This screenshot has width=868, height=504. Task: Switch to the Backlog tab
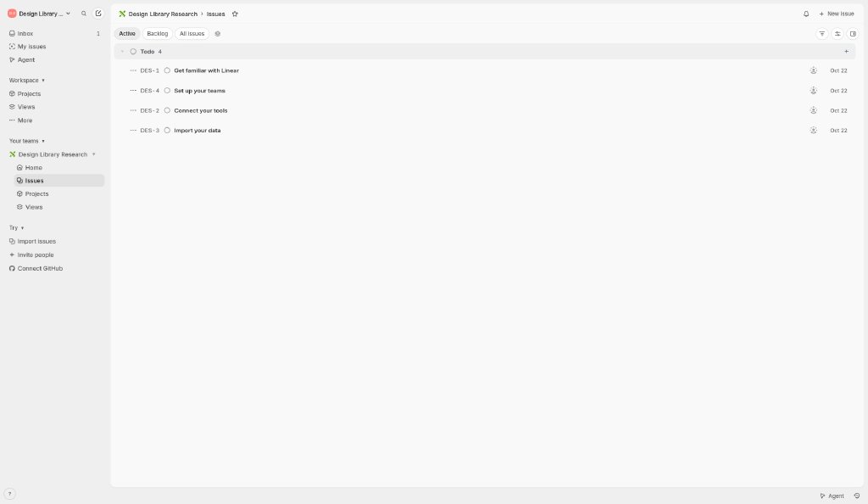[157, 34]
